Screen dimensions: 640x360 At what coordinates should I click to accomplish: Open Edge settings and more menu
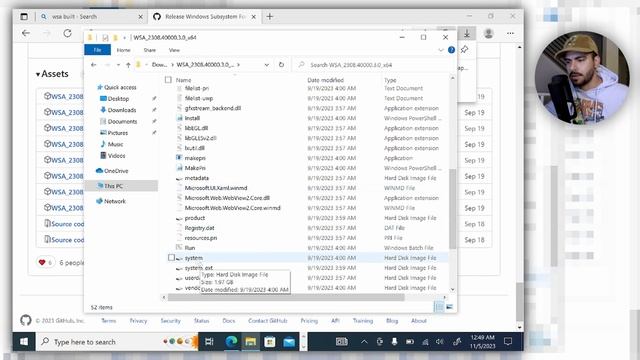pos(510,33)
